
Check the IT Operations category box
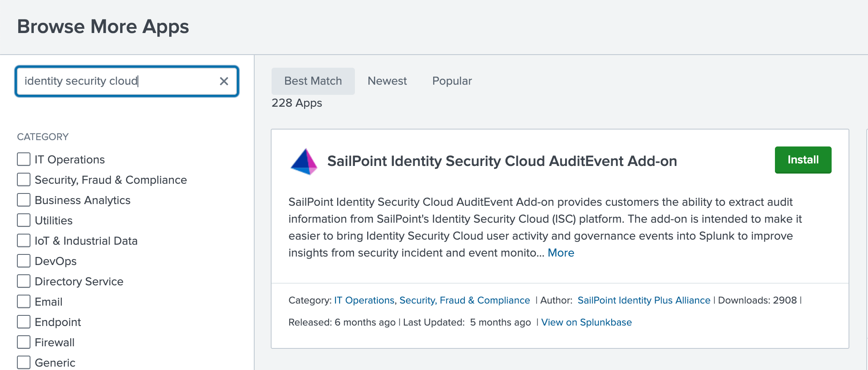[x=24, y=160]
